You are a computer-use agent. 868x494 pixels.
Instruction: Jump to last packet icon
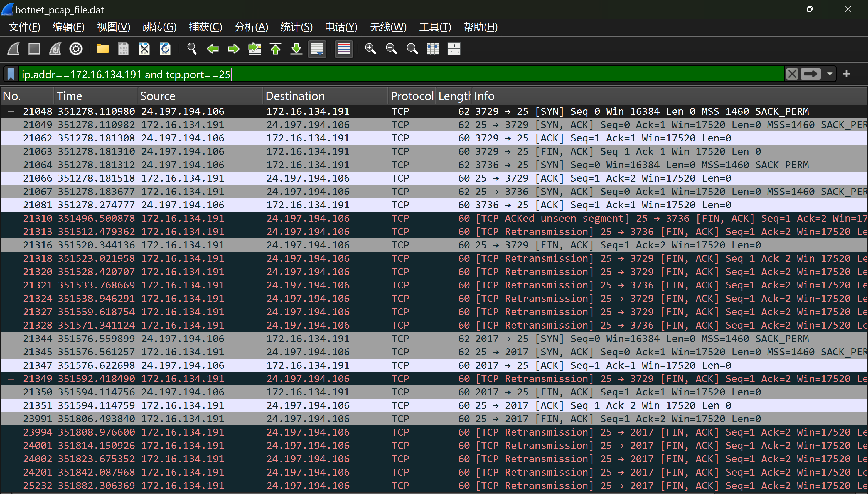296,49
